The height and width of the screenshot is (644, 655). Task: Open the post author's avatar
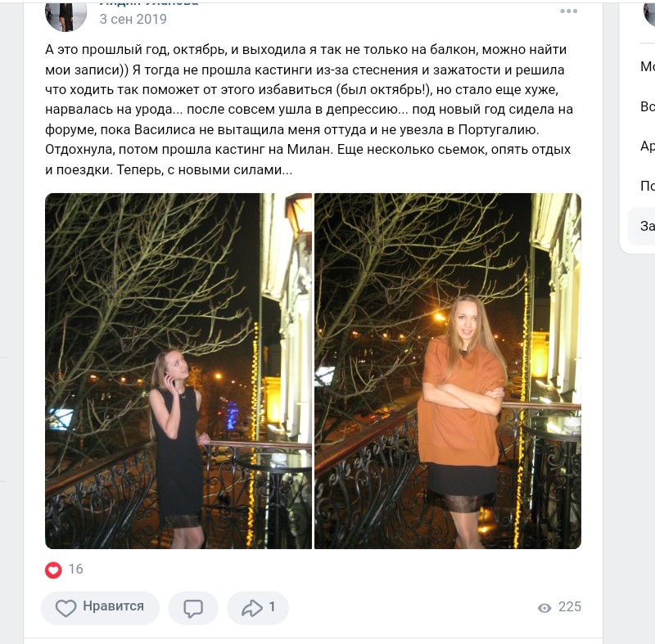(x=65, y=16)
